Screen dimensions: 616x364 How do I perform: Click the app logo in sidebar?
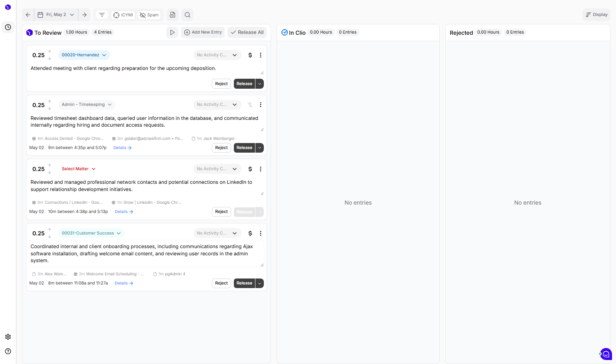[8, 7]
